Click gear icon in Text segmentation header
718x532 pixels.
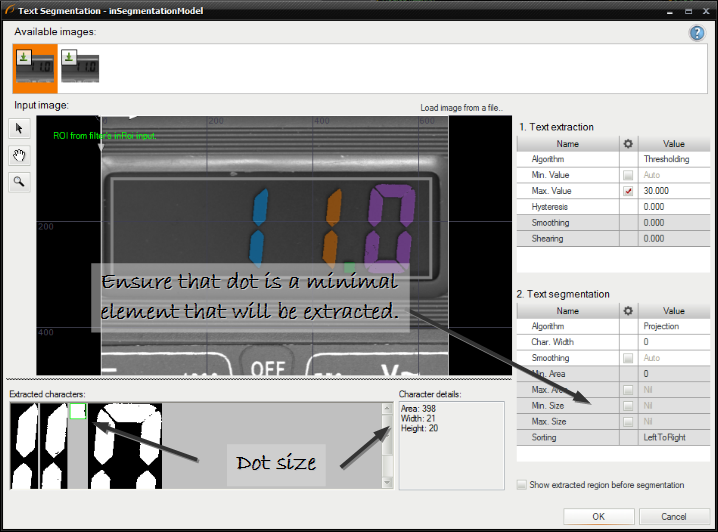628,310
